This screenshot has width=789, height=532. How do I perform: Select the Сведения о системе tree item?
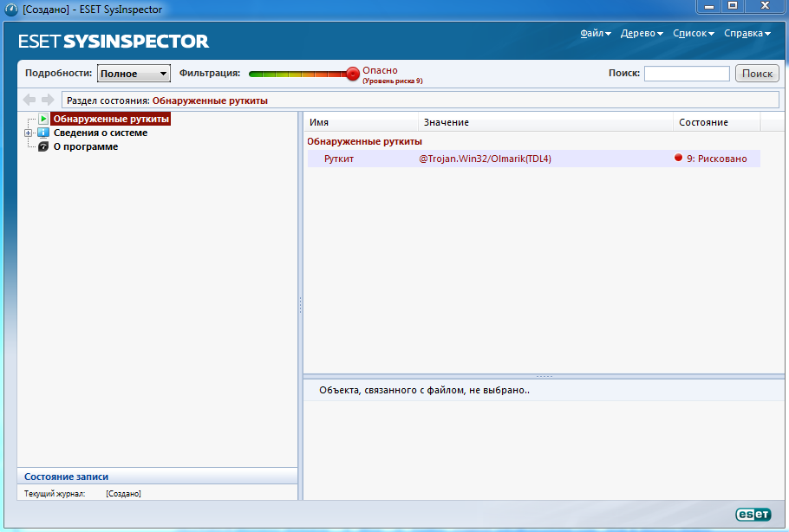click(x=101, y=133)
